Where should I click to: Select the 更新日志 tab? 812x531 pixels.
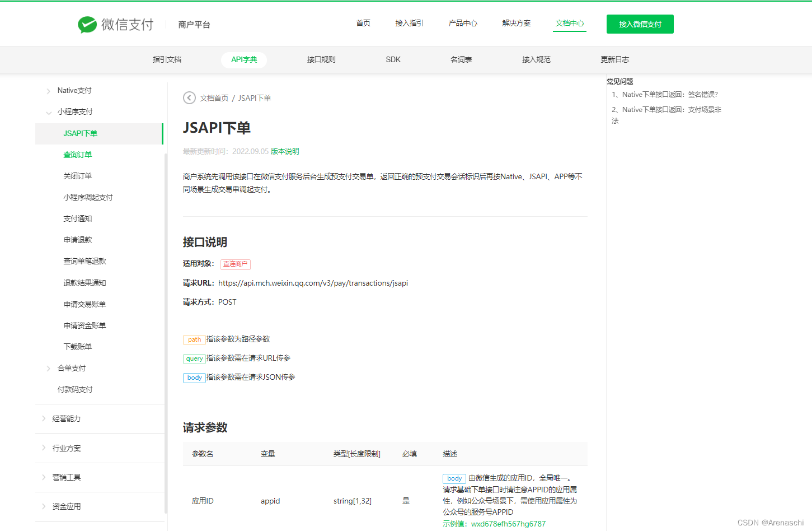click(614, 59)
